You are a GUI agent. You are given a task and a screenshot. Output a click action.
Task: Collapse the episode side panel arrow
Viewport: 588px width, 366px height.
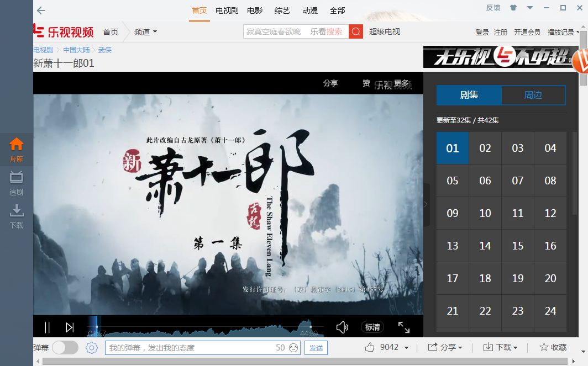coord(426,204)
